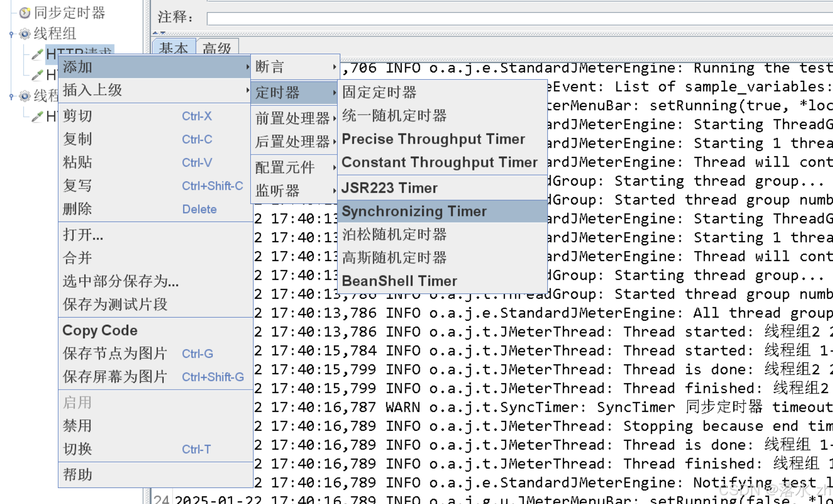This screenshot has height=504, width=833.
Task: Add a 固定定时器
Action: [x=442, y=92]
